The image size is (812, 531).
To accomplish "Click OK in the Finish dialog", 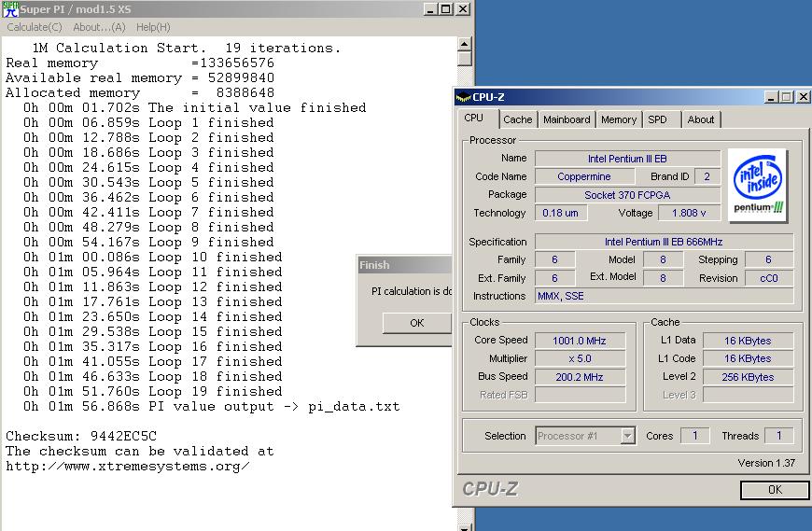I will pyautogui.click(x=417, y=323).
